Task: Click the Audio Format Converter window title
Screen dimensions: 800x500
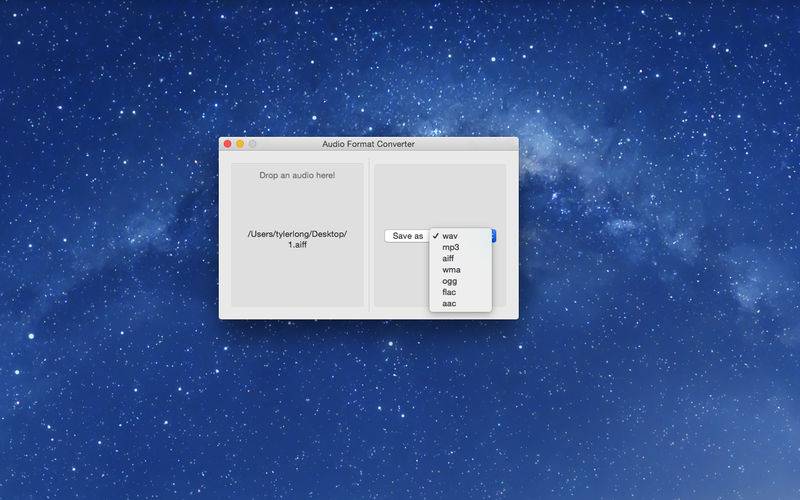Action: (x=368, y=144)
